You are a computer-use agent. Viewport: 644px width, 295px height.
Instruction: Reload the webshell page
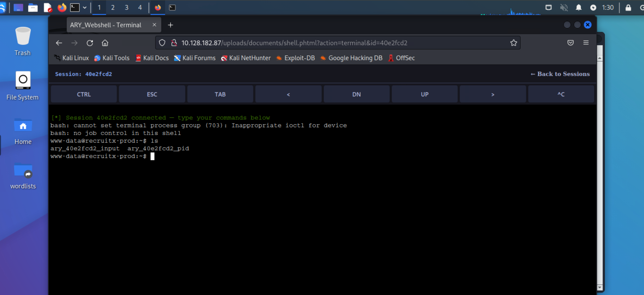click(x=90, y=43)
